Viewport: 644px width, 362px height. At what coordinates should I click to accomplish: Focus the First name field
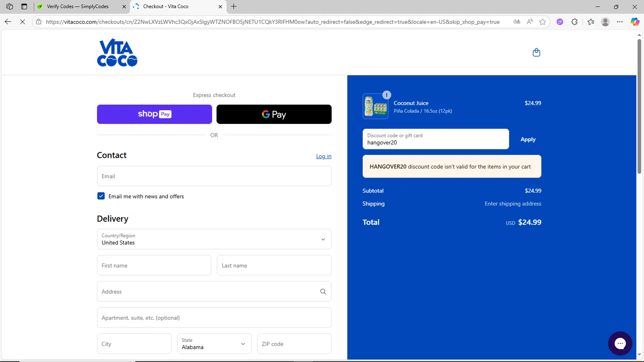pyautogui.click(x=154, y=265)
